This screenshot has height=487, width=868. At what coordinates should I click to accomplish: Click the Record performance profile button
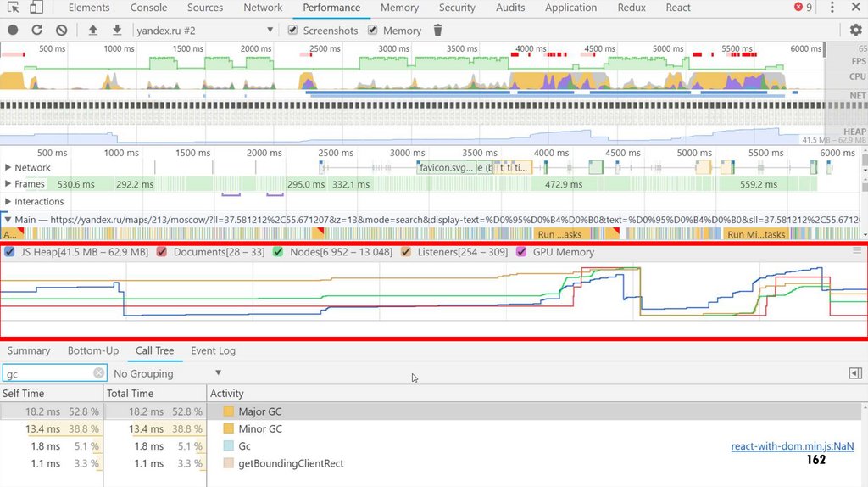tap(13, 30)
